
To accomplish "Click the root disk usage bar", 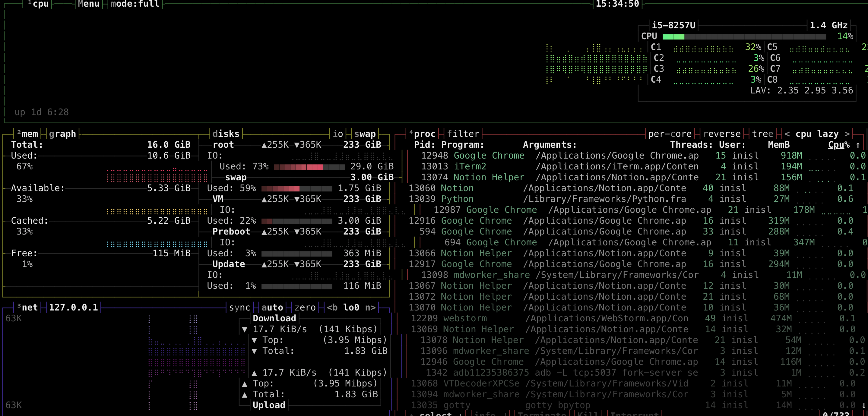I will pos(309,167).
